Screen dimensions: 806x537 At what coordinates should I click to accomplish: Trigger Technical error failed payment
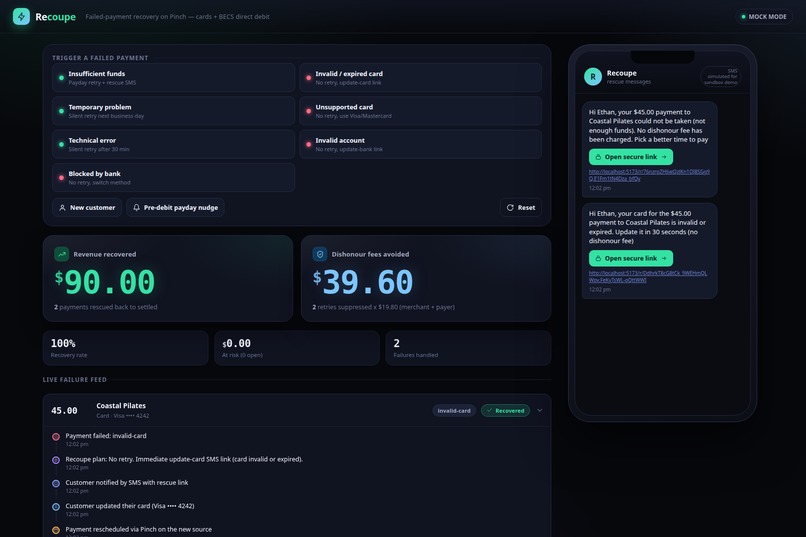point(173,144)
